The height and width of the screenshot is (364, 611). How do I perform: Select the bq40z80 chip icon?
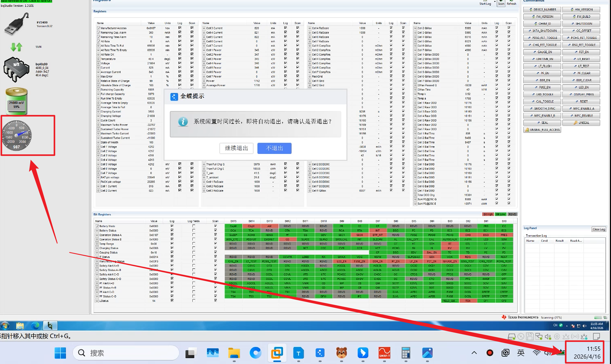(16, 70)
